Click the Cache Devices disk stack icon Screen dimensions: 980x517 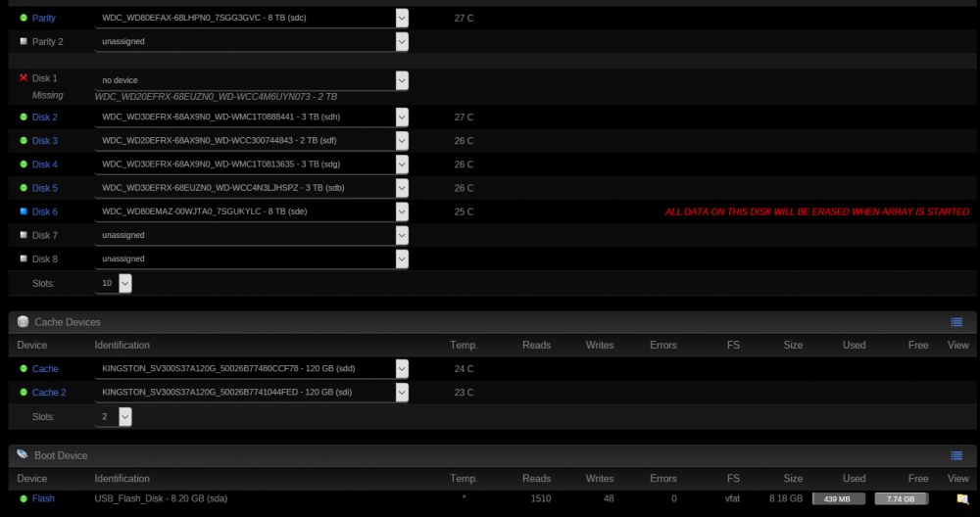pyautogui.click(x=24, y=322)
